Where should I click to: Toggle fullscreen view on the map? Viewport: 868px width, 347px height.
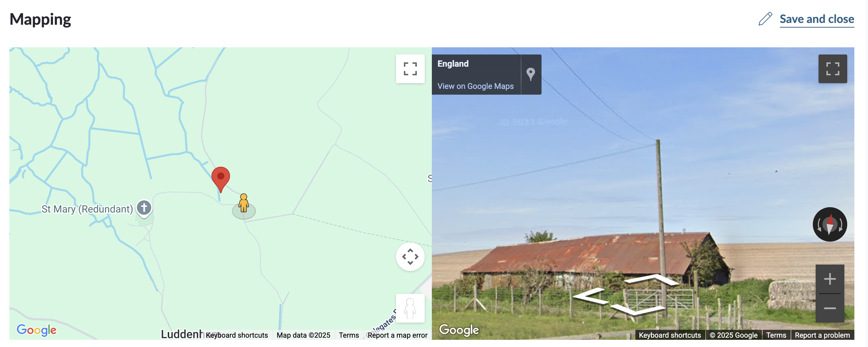pos(410,69)
